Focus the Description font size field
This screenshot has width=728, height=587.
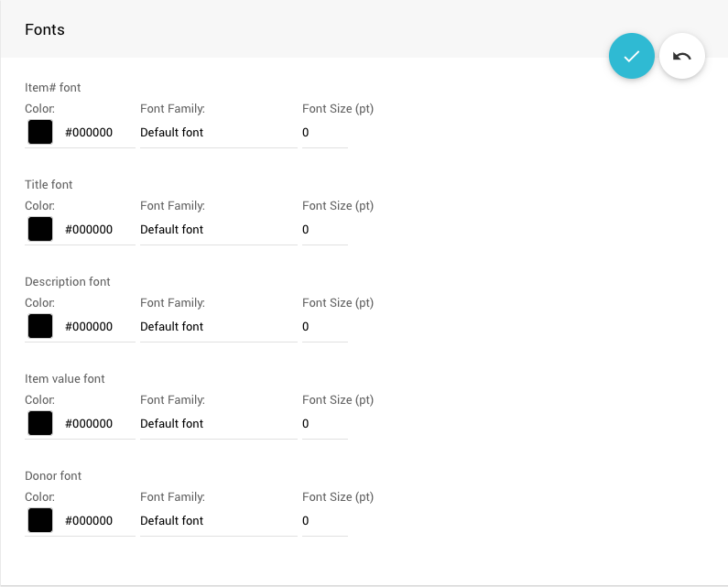324,327
